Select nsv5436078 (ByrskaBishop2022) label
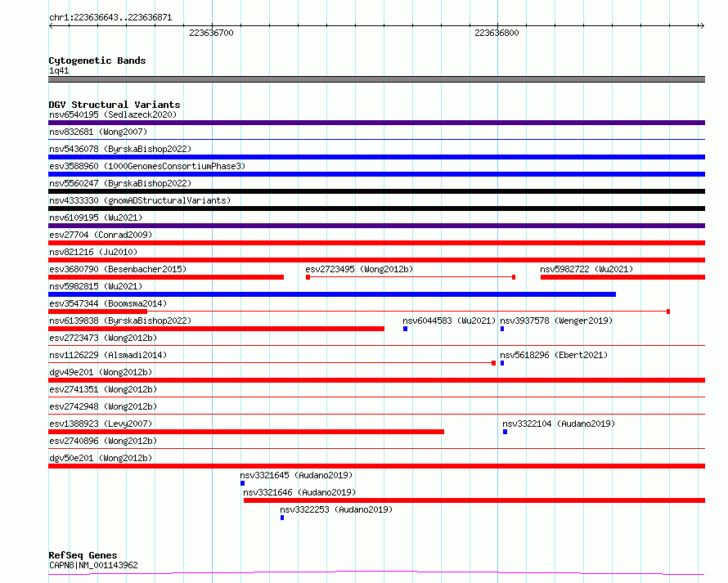The image size is (728, 583). tap(120, 149)
